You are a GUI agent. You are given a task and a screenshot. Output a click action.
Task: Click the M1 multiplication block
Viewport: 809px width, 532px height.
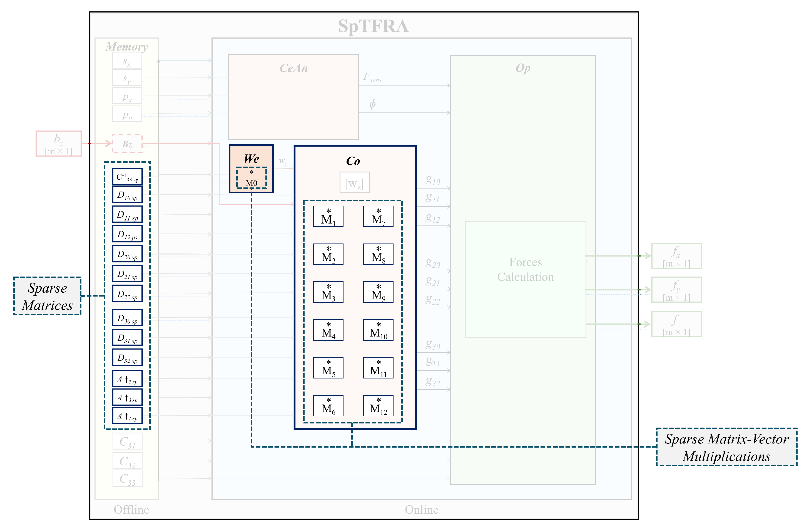tap(328, 216)
